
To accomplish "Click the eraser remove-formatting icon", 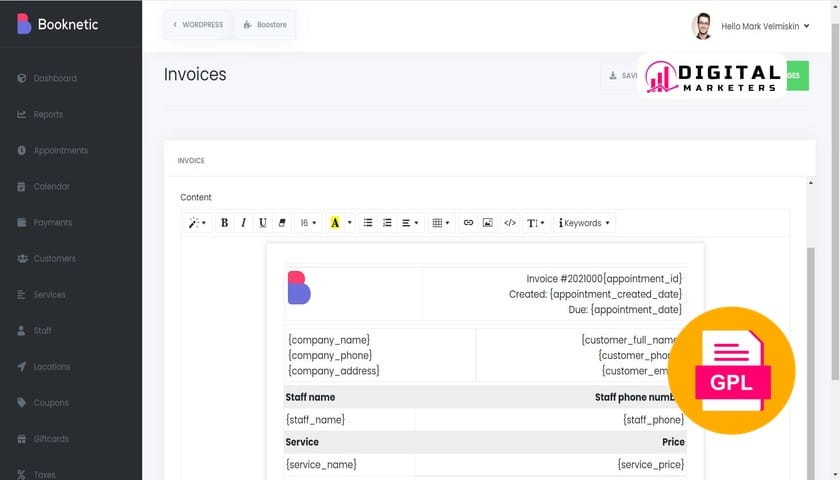I will click(x=282, y=223).
